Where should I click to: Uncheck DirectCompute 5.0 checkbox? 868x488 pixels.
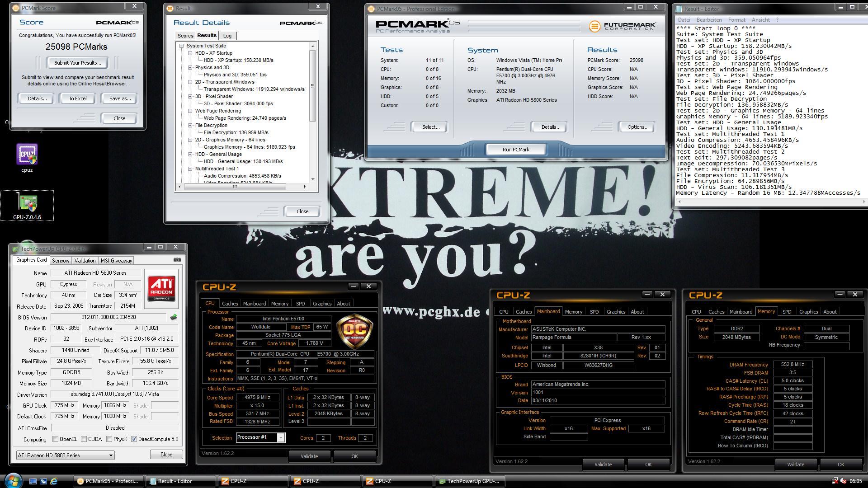point(134,439)
